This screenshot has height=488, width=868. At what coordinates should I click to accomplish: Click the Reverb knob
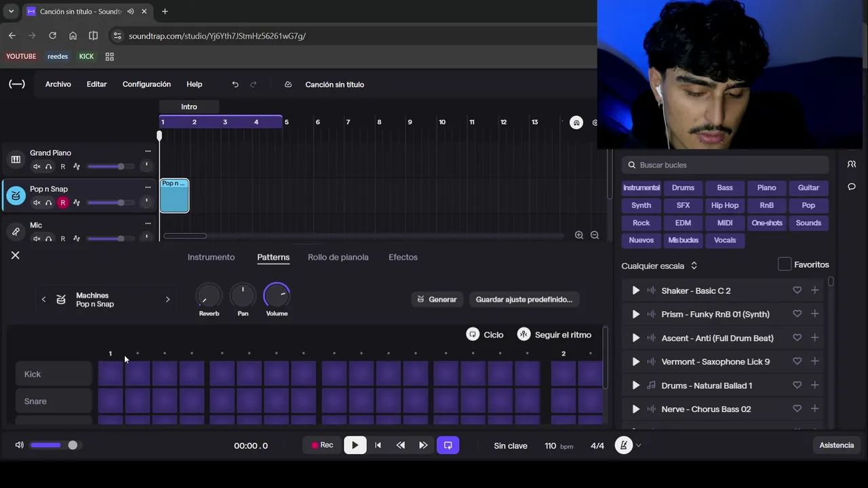click(x=209, y=296)
